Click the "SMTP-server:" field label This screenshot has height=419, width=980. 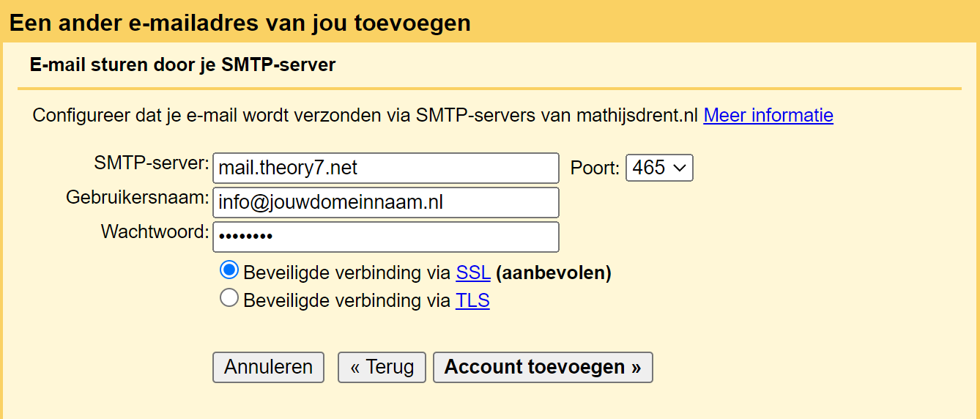click(152, 163)
